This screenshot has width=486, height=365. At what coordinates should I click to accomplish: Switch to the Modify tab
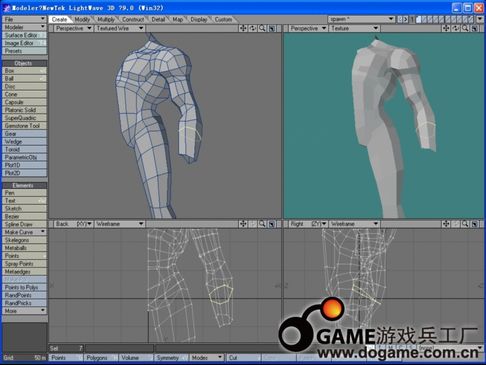tap(82, 19)
